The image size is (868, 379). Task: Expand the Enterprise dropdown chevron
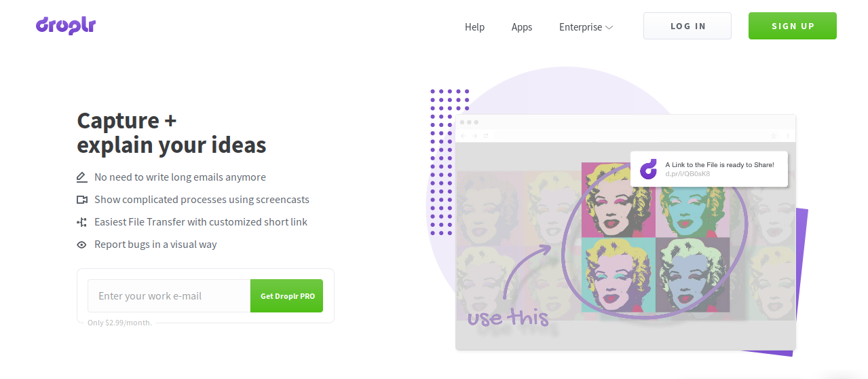pyautogui.click(x=609, y=27)
